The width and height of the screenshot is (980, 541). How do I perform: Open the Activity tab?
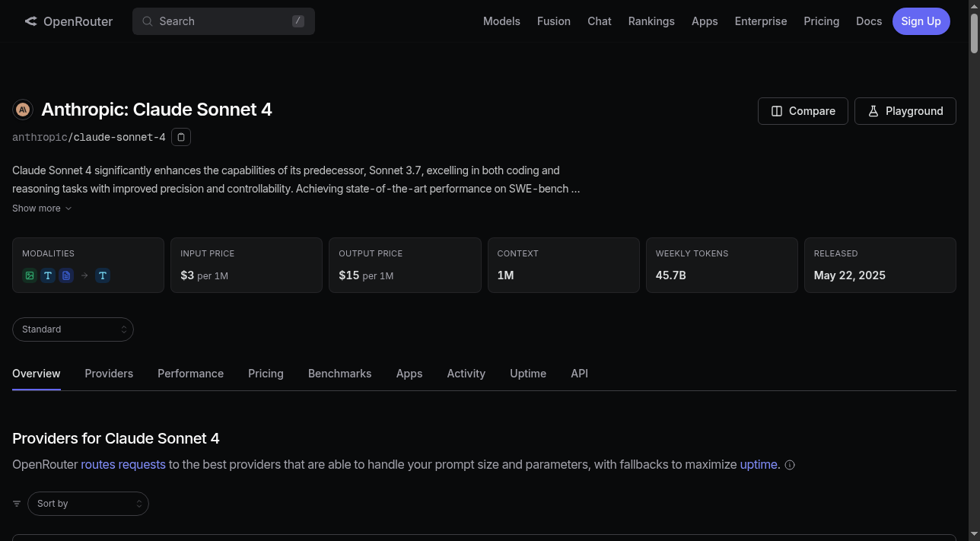pos(466,374)
